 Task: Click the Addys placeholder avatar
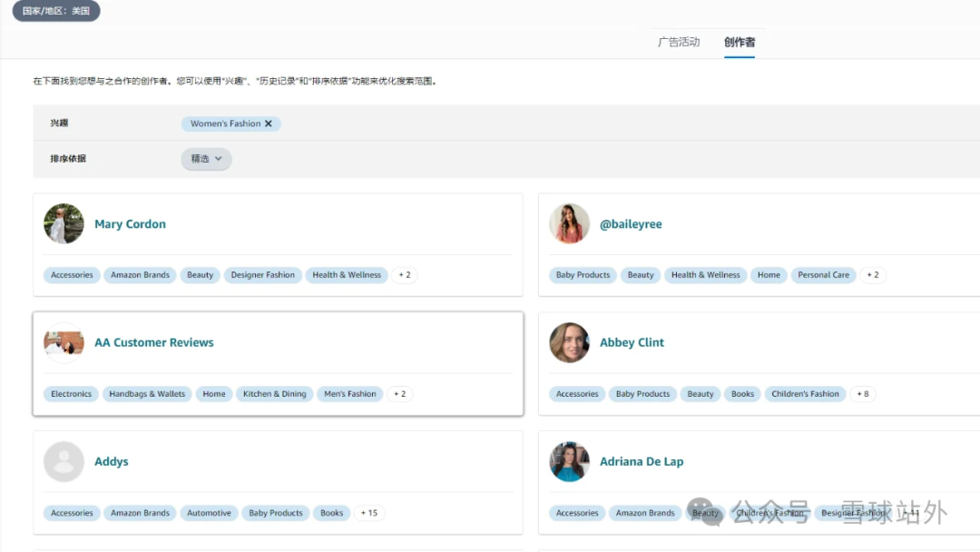coord(64,462)
